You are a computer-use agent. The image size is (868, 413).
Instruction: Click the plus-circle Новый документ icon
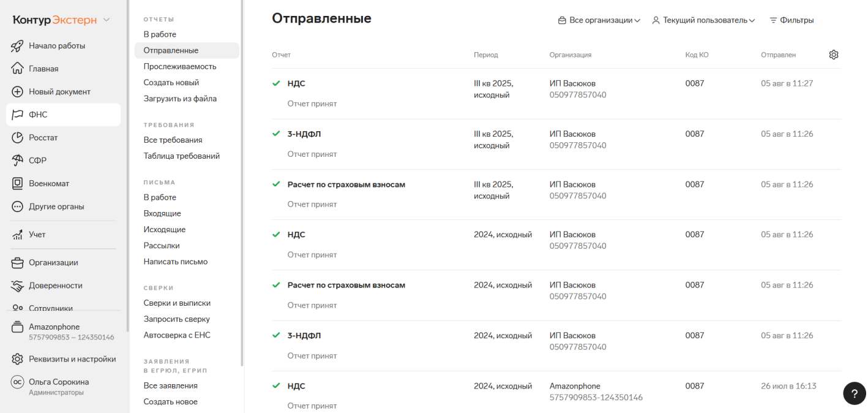(18, 92)
